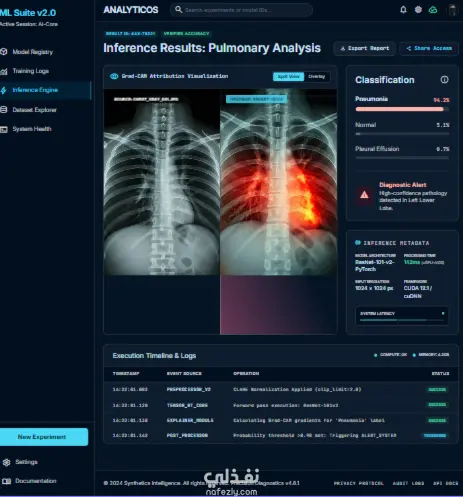Viewport: 463px width, 497px height.
Task: Click the Classification info icon
Action: pyautogui.click(x=444, y=80)
